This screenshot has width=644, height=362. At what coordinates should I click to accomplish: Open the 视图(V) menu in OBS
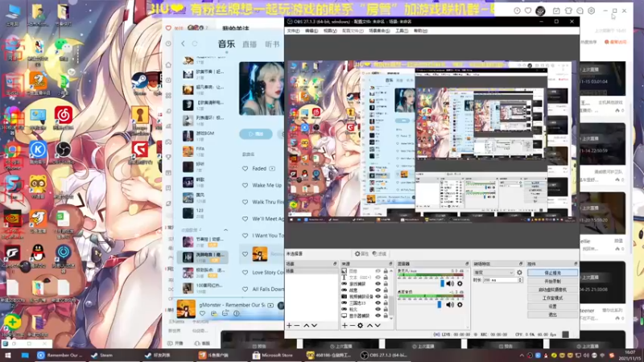[x=330, y=31]
